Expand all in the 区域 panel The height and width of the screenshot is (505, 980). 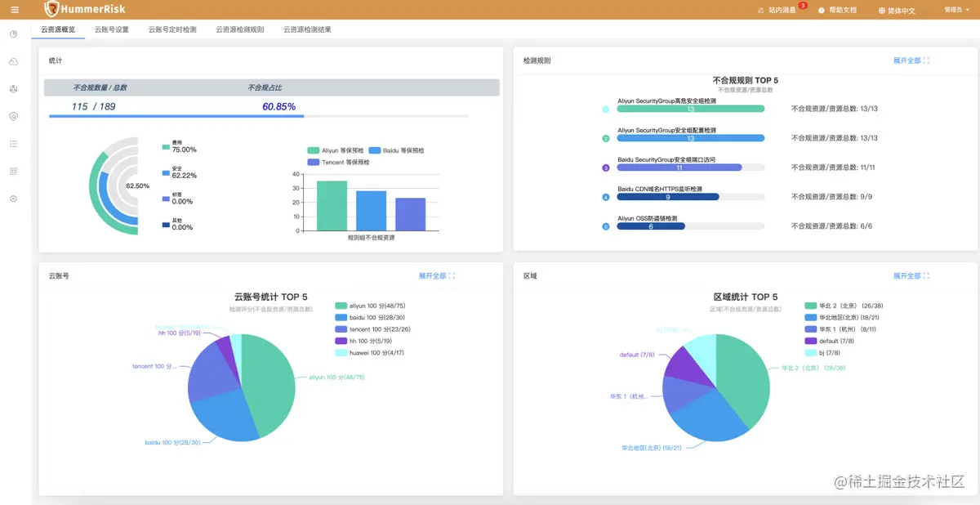[911, 276]
